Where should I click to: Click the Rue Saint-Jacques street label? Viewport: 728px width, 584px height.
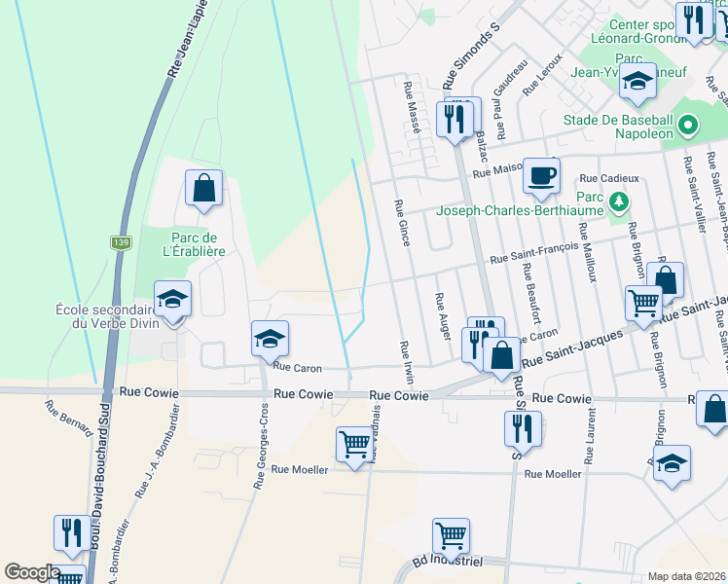click(x=572, y=349)
